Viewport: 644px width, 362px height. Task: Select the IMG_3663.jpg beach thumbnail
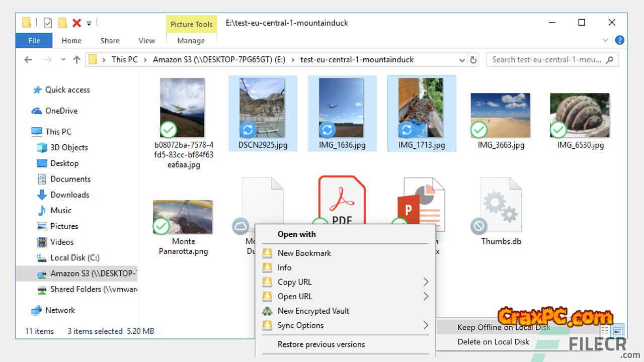(500, 116)
